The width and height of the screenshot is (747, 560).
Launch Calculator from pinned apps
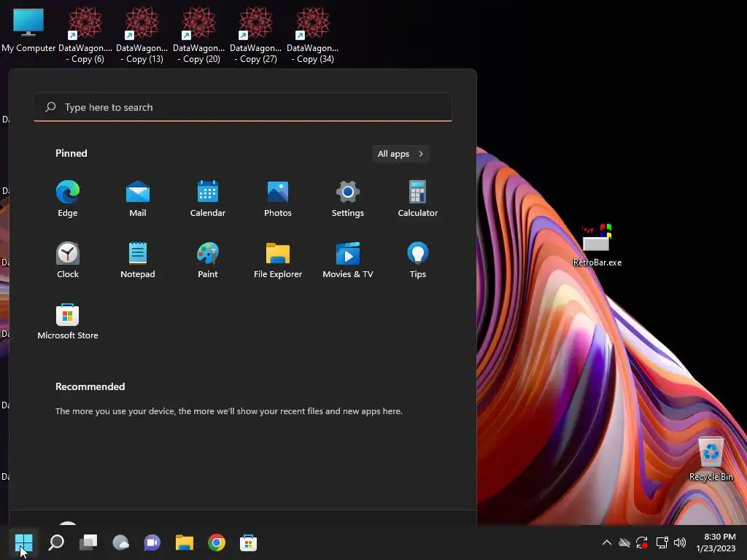[x=418, y=198]
